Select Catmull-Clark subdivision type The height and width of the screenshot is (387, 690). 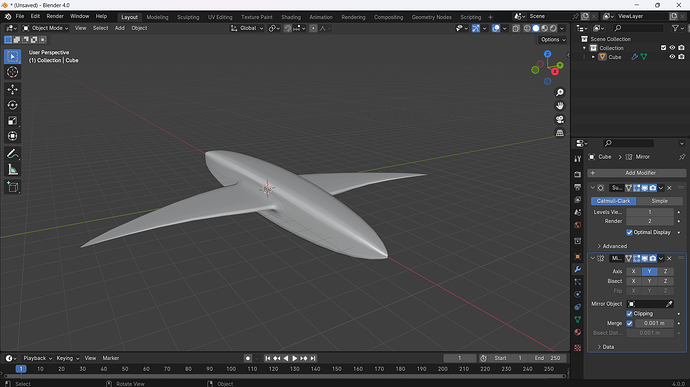pos(613,201)
